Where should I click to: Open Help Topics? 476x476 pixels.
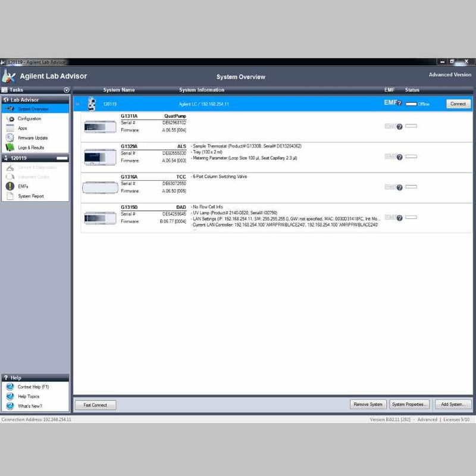(x=29, y=396)
